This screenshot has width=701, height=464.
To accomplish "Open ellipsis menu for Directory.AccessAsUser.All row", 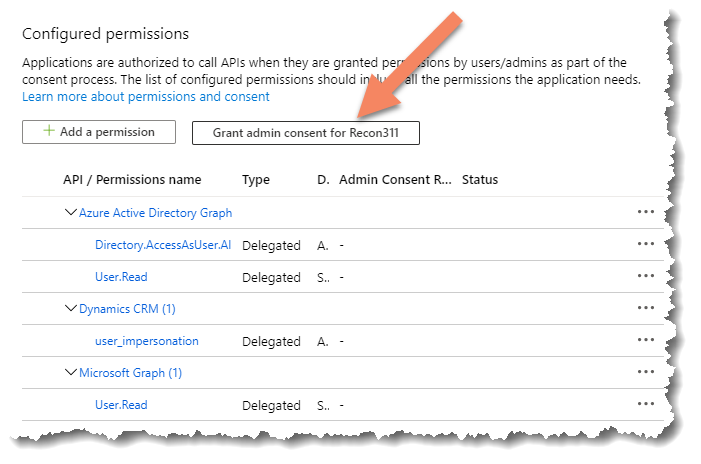I will pyautogui.click(x=645, y=244).
